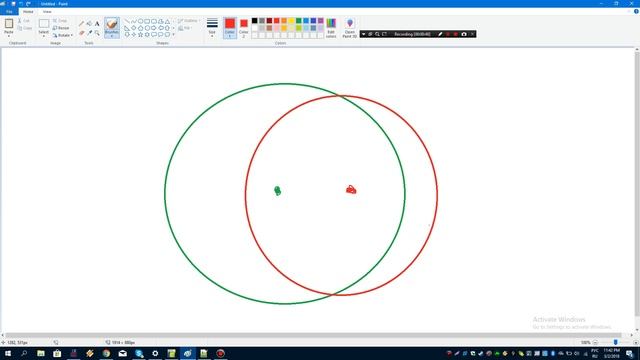
Task: Stop the screen recording
Action: coord(456,34)
